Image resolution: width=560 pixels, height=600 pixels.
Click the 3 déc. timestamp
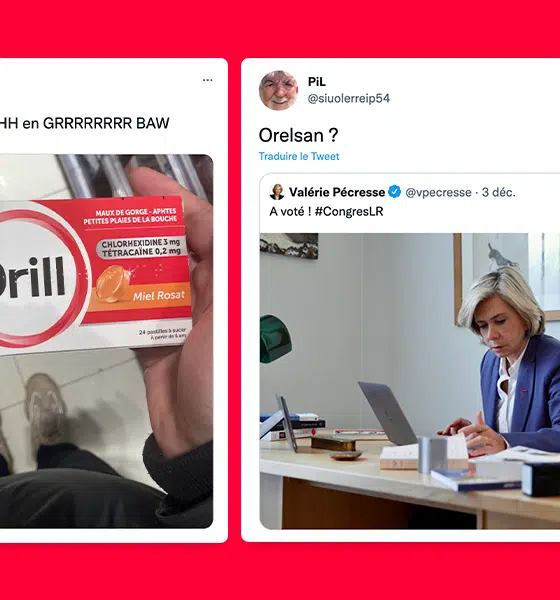pos(498,192)
